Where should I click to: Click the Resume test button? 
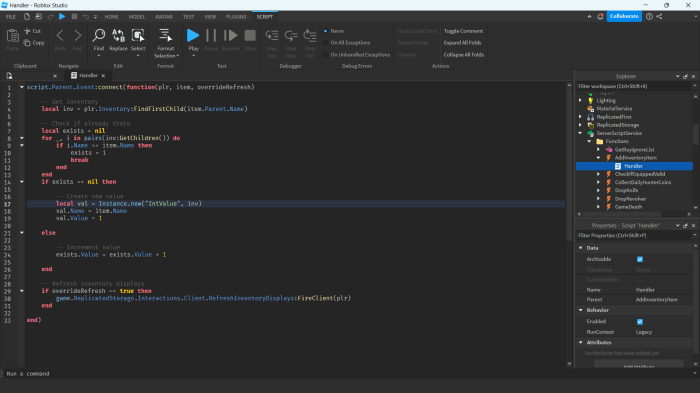(x=230, y=35)
